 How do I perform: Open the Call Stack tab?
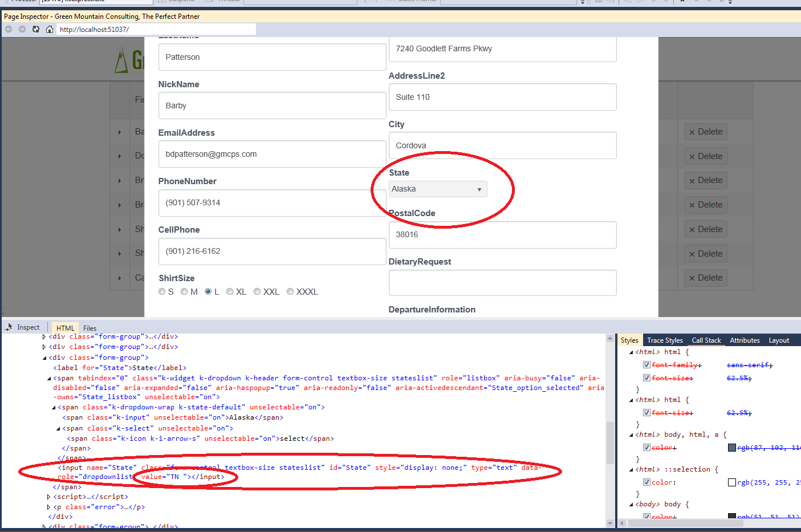(x=706, y=340)
